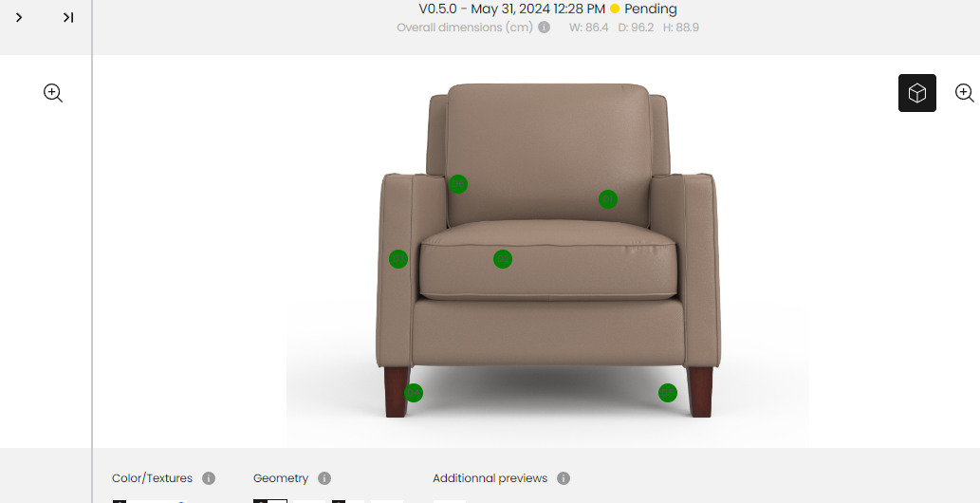Select the D1 marker on the back cushion

(x=608, y=199)
